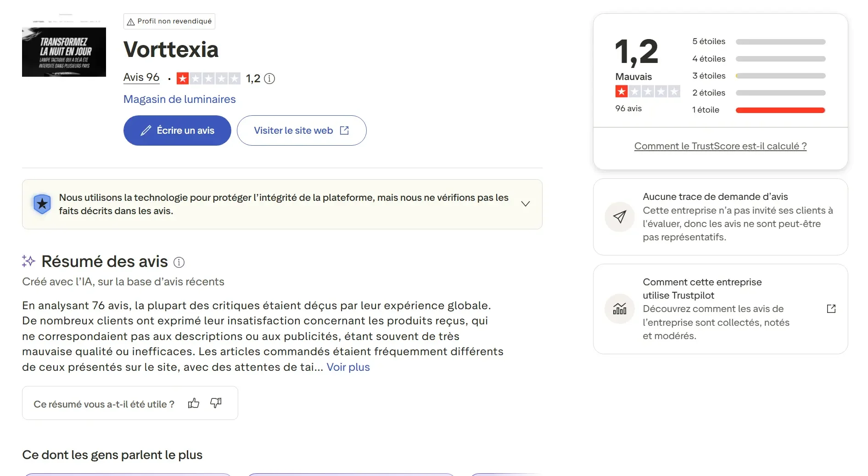Open the external link icon in the Trustpilot usage card
This screenshot has height=476, width=868.
click(831, 309)
